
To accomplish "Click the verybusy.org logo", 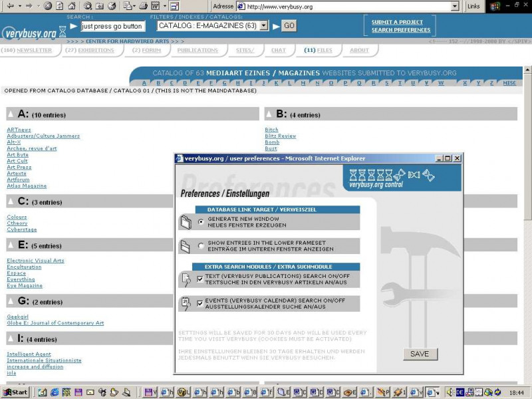I will click(29, 33).
